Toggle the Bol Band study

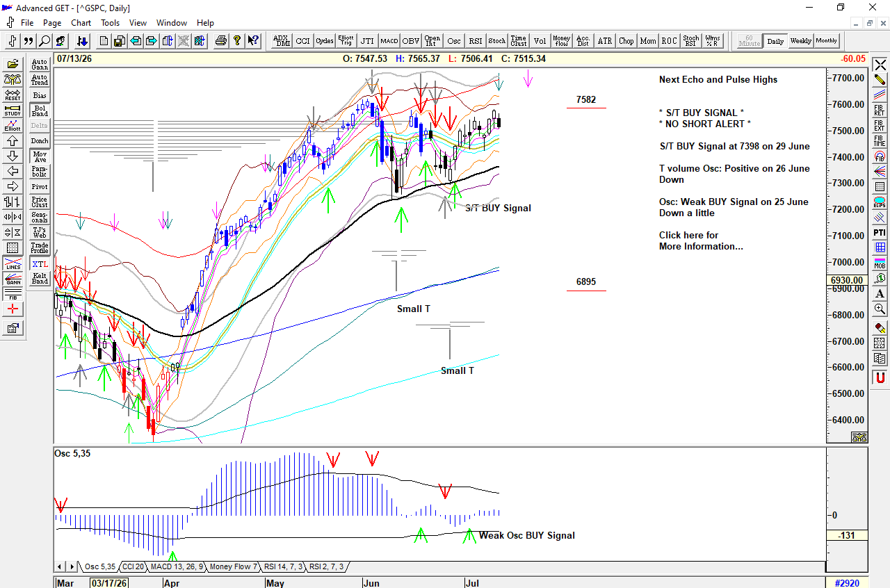click(40, 111)
